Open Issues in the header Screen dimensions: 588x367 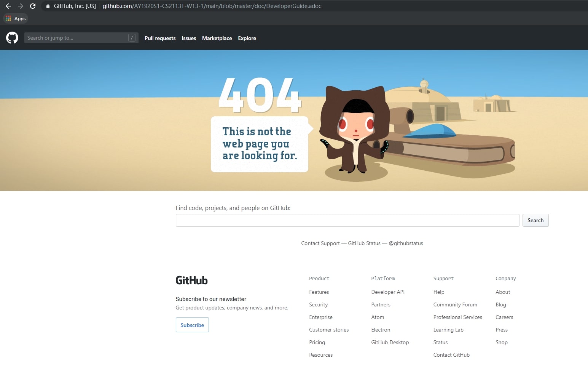(x=189, y=38)
